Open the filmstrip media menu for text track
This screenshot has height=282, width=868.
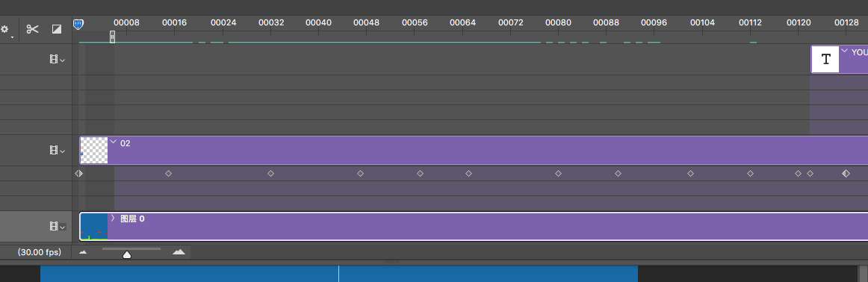[57, 59]
